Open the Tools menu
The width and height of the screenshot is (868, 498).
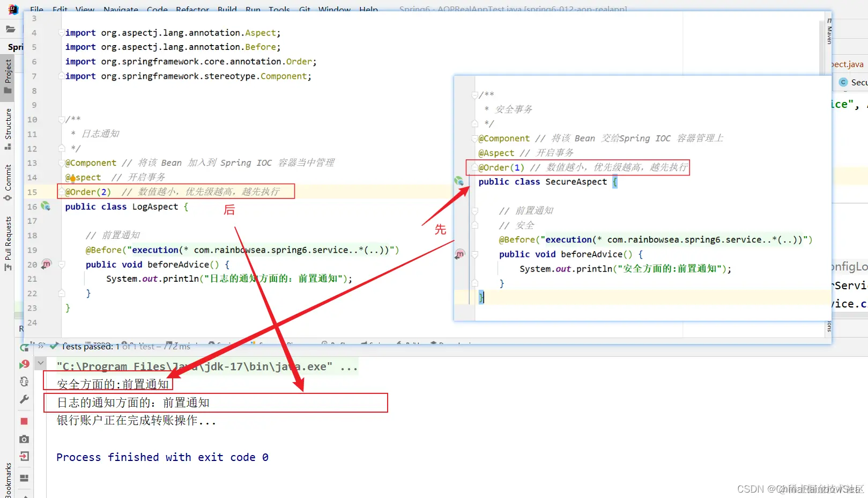point(279,10)
